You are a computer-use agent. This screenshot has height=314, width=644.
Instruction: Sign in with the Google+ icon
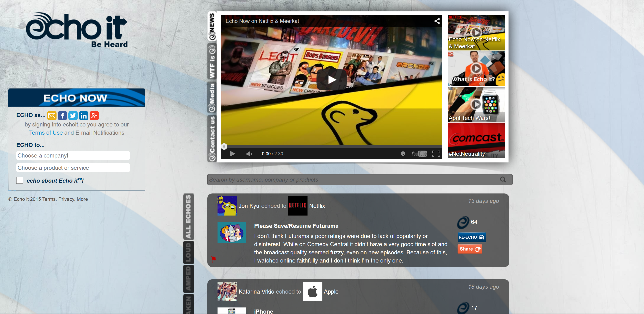[x=94, y=116]
